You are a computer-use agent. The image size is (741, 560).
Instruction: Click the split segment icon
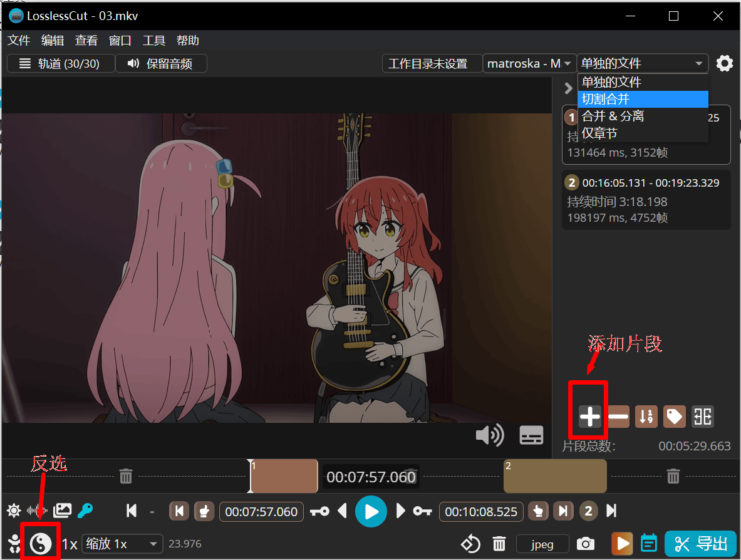point(703,417)
